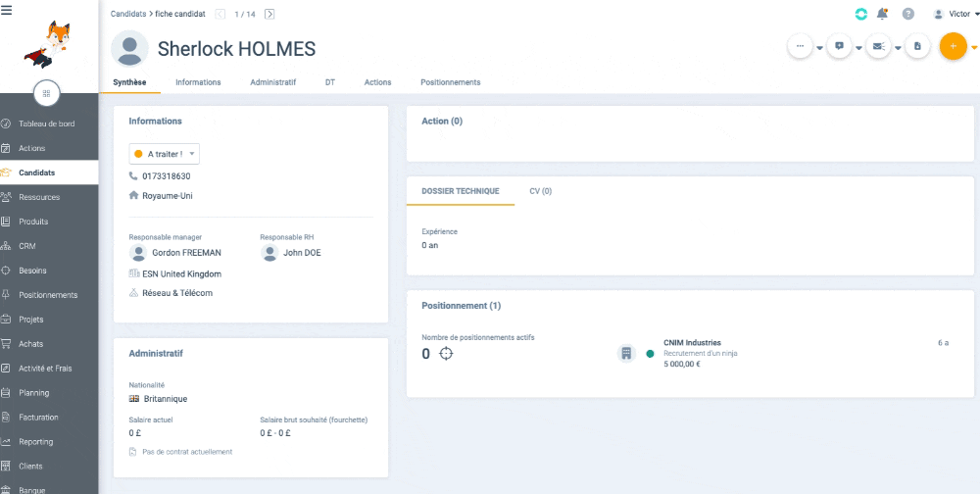Expand the Victor user account menu

pyautogui.click(x=957, y=14)
